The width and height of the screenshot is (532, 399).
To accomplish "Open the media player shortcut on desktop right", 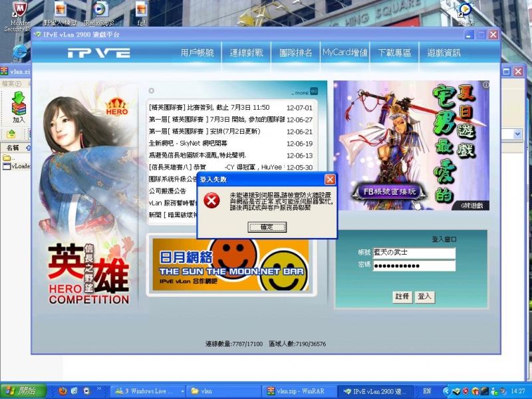I will pyautogui.click(x=465, y=13).
